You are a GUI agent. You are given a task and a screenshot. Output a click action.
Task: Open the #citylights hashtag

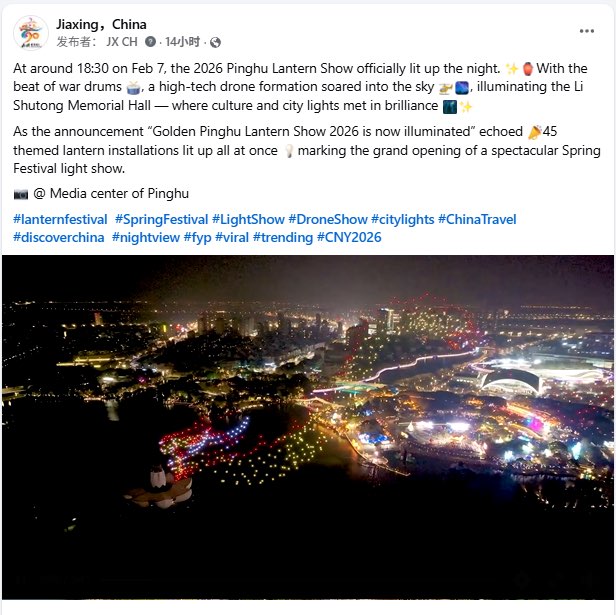pyautogui.click(x=403, y=219)
